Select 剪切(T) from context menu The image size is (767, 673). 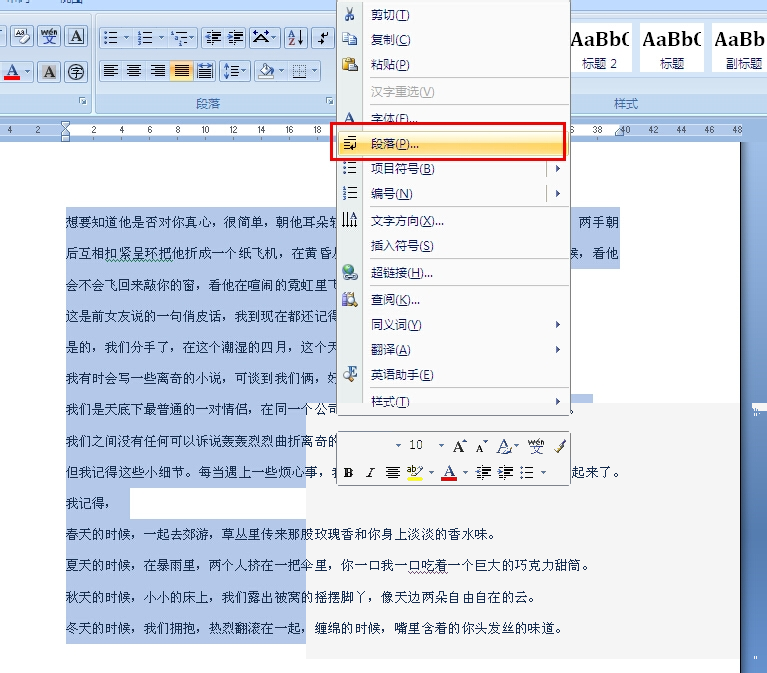pyautogui.click(x=453, y=15)
